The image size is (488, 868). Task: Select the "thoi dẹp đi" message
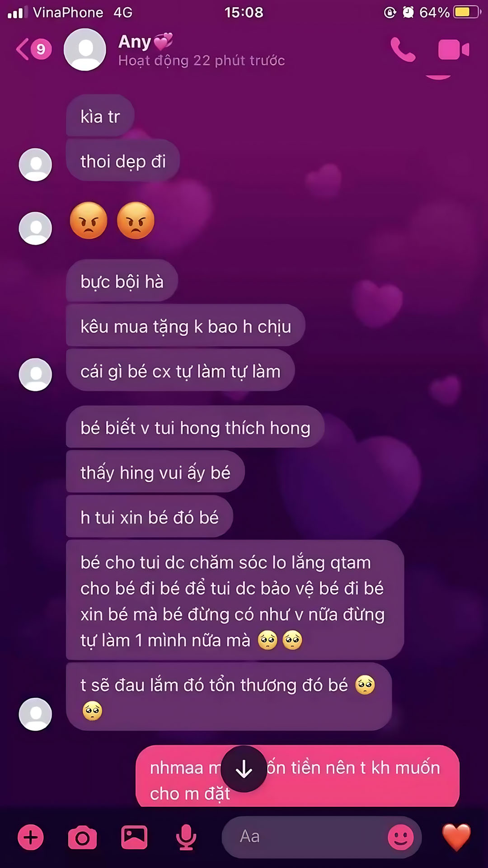(123, 161)
